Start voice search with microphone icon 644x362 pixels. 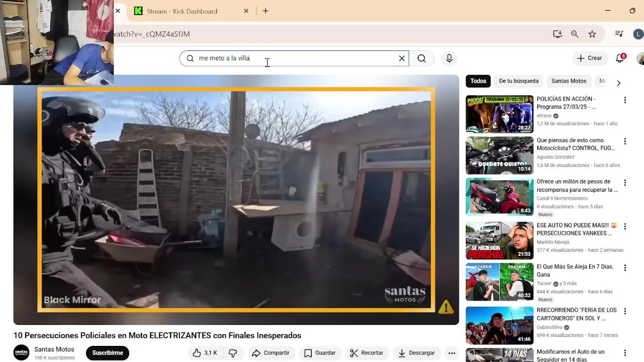coord(449,58)
